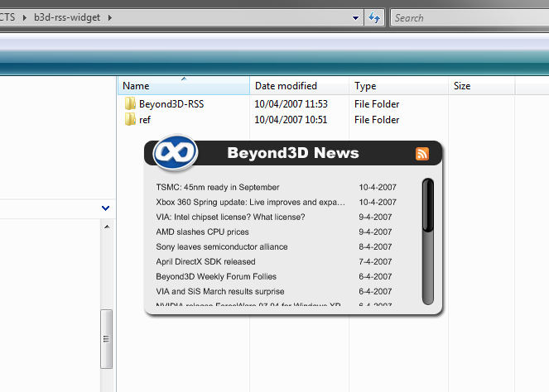Open 'Sony leaves semiconductor alliance' headline
Image resolution: width=549 pixels, height=392 pixels.
tap(222, 247)
